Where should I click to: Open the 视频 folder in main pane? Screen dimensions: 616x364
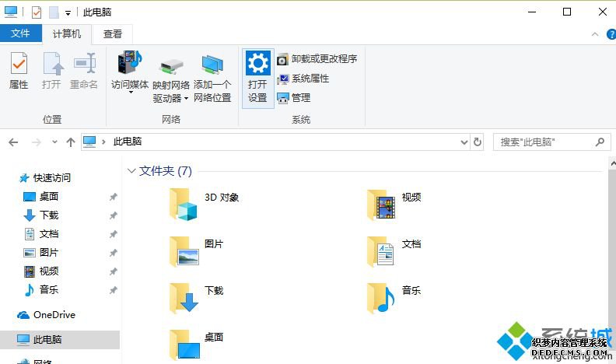tap(394, 205)
